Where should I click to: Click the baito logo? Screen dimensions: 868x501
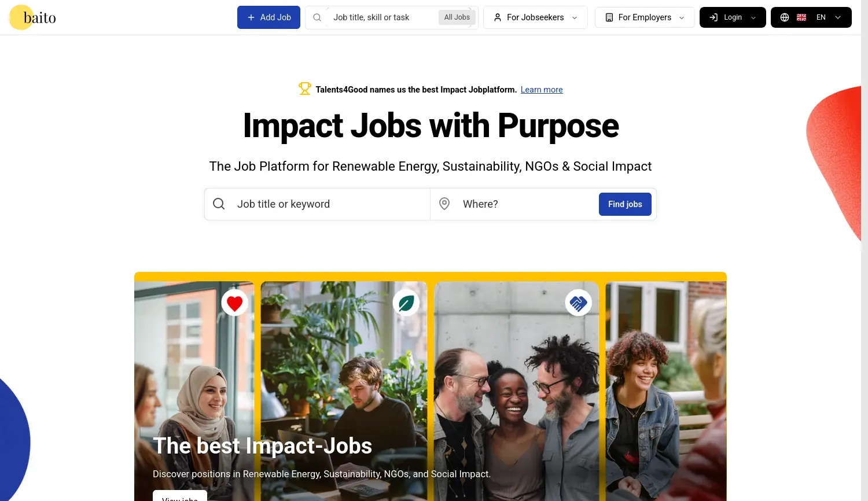point(34,17)
